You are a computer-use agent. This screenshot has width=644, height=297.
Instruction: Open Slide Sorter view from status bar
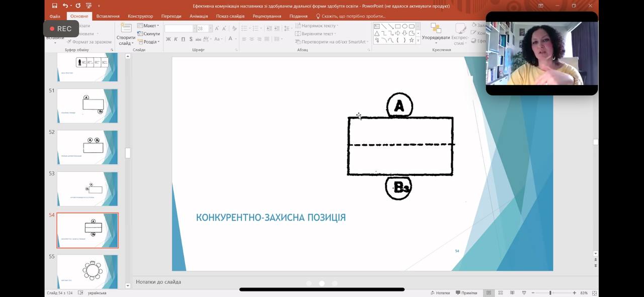500,293
